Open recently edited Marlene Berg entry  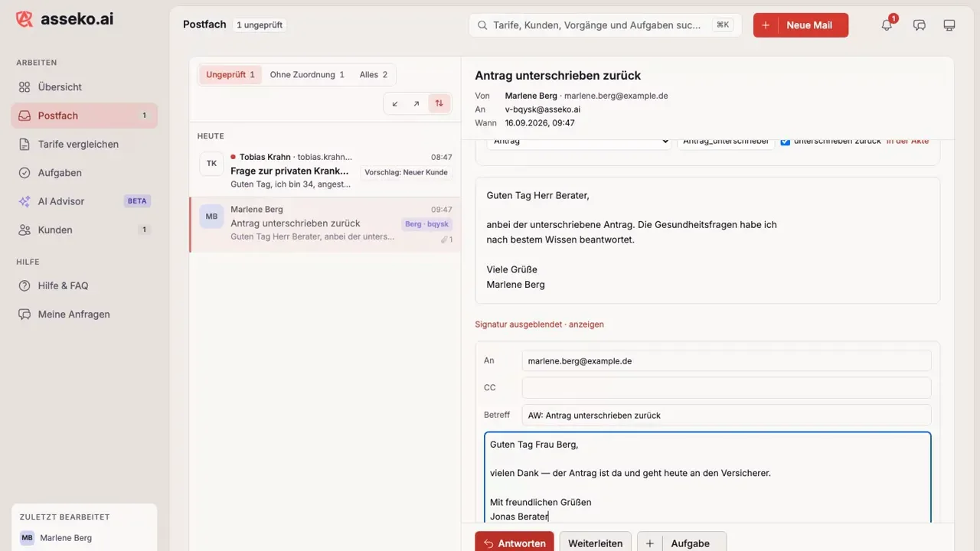[x=84, y=538]
